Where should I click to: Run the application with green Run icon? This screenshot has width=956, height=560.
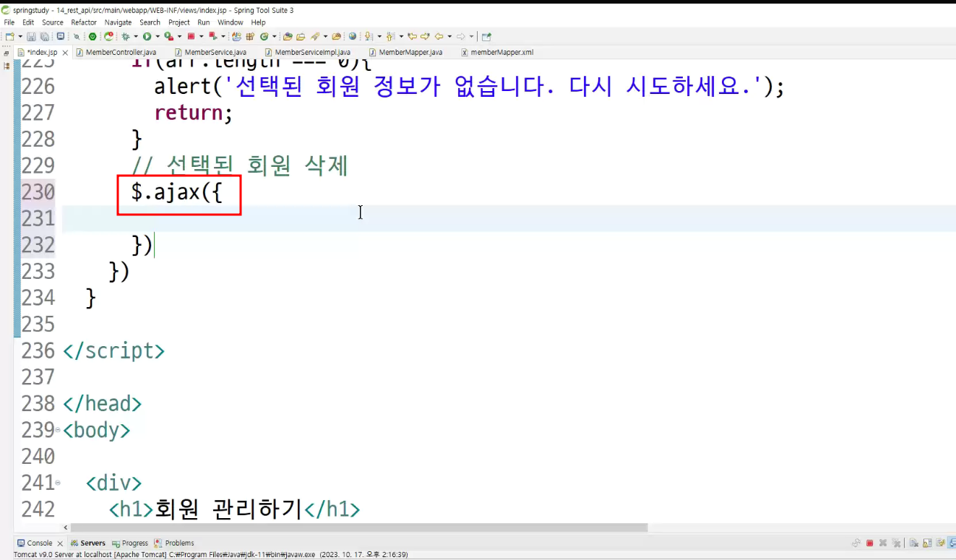click(147, 36)
